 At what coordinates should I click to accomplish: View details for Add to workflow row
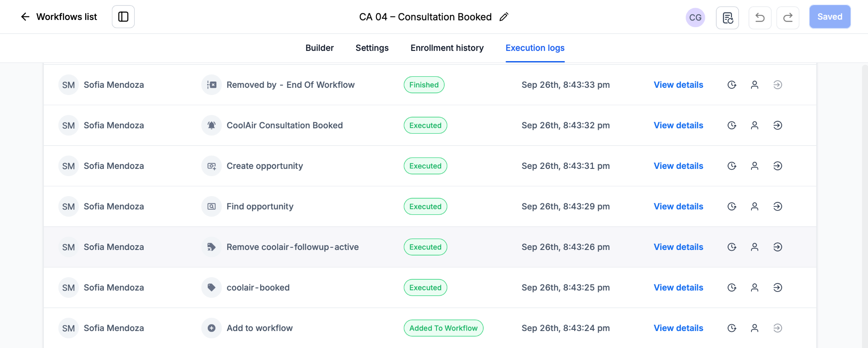click(x=678, y=328)
